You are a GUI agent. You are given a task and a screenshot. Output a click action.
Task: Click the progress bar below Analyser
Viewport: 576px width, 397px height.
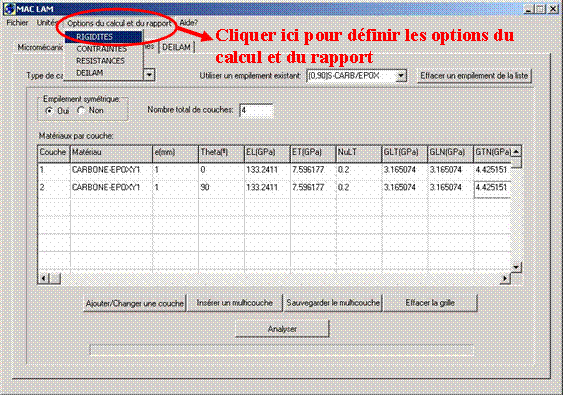click(x=281, y=350)
